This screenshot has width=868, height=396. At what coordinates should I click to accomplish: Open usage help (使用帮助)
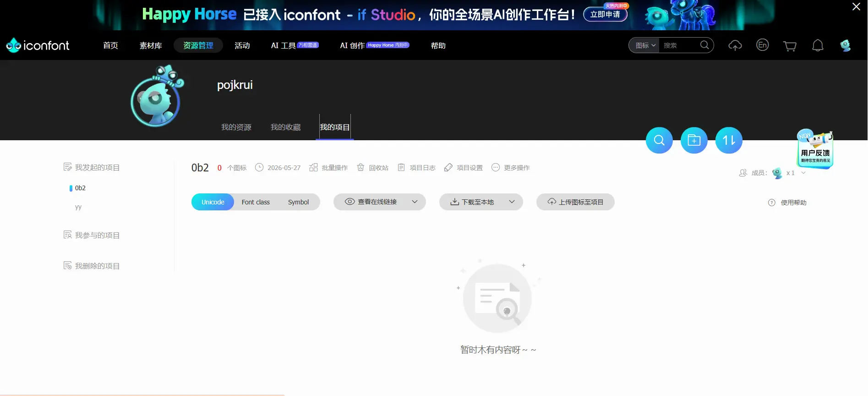tap(787, 203)
